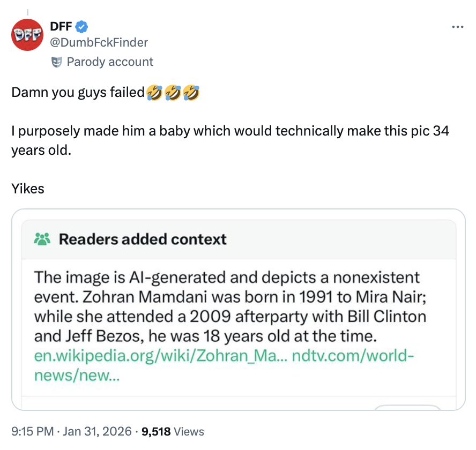This screenshot has height=450, width=476.
Task: Click the last laughing emoji
Action: point(191,93)
